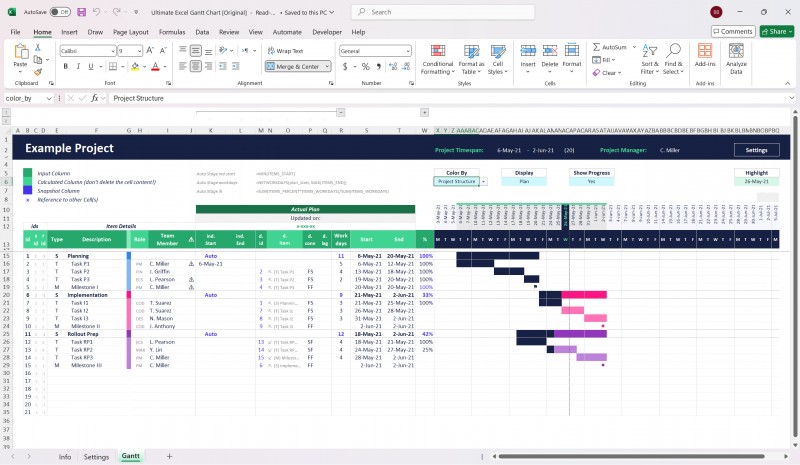Viewport: 800px width, 465px height.
Task: Switch to the Developer tab
Action: point(327,32)
